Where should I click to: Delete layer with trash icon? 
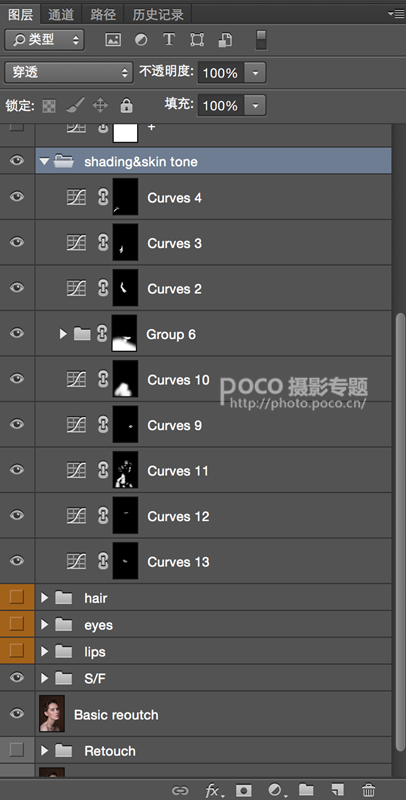368,790
